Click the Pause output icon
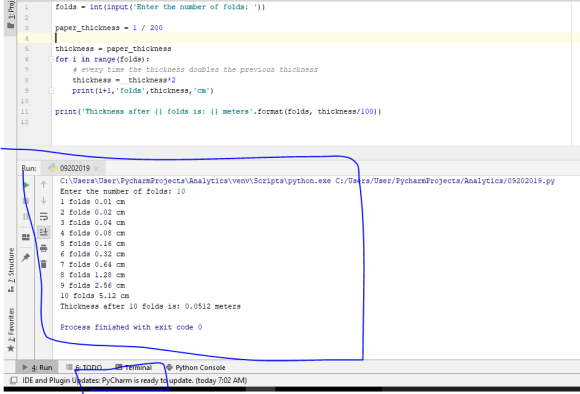This screenshot has width=580, height=394. tap(26, 217)
